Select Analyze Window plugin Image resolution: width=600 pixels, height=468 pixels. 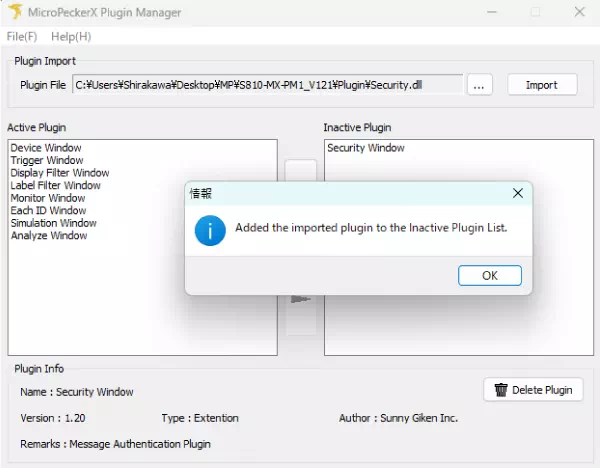coord(48,236)
